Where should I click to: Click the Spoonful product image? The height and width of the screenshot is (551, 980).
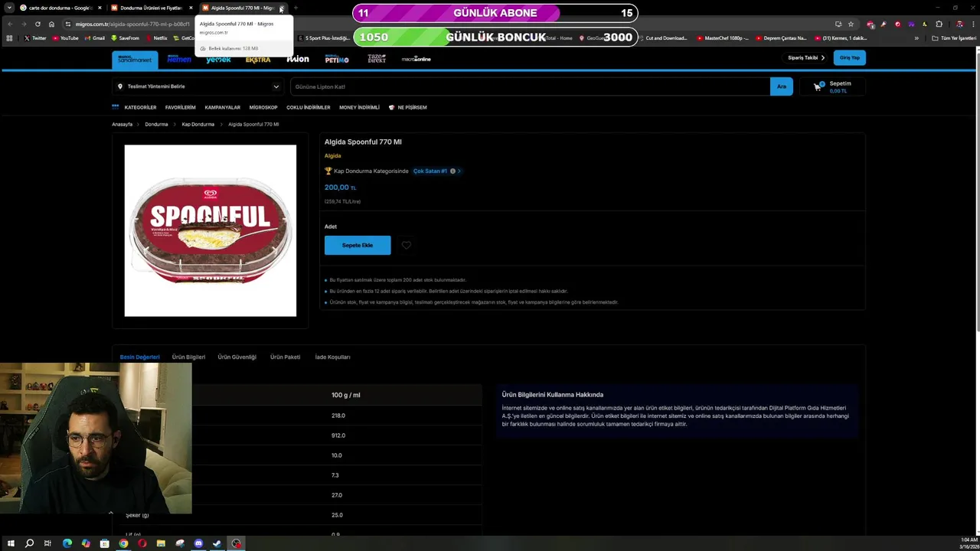211,230
